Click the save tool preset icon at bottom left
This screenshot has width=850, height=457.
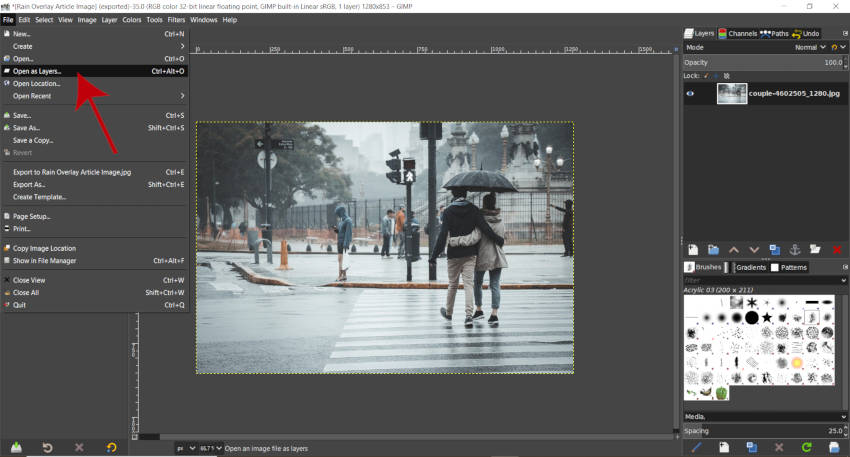coord(17,447)
